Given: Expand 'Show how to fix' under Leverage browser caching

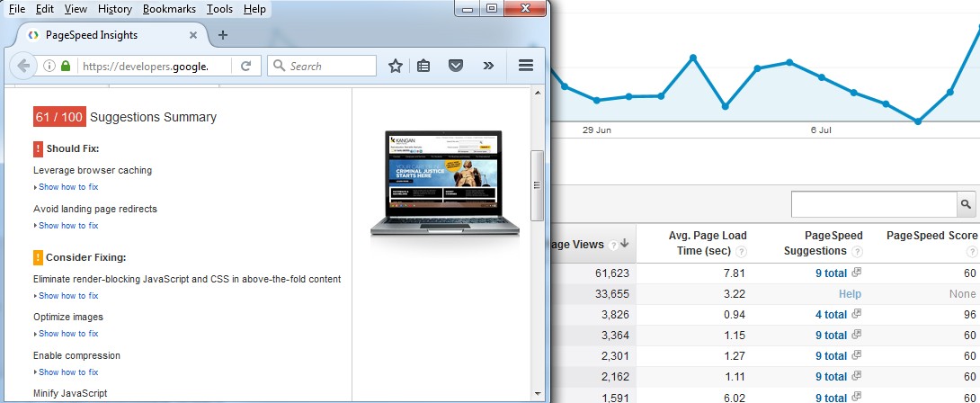Looking at the screenshot, I should 67,187.
